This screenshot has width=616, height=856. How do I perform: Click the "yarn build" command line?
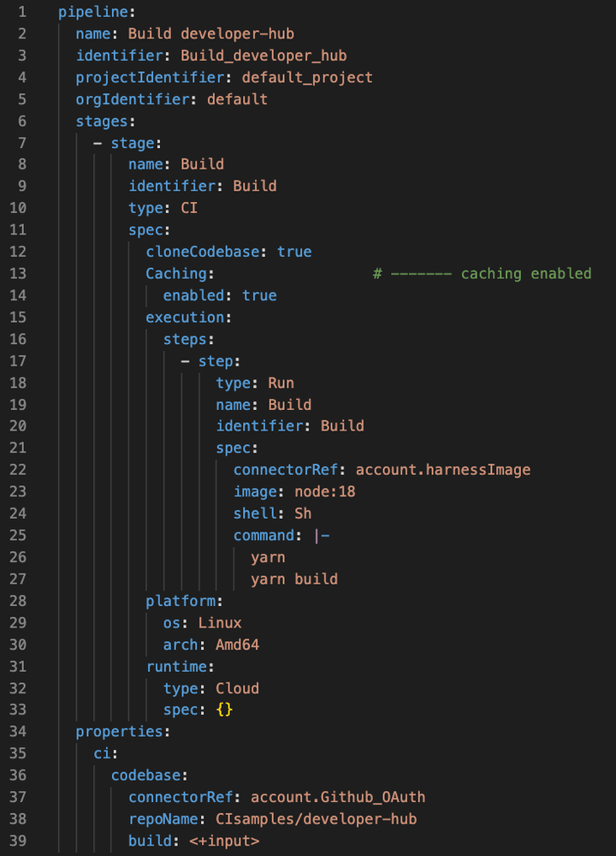coord(293,579)
